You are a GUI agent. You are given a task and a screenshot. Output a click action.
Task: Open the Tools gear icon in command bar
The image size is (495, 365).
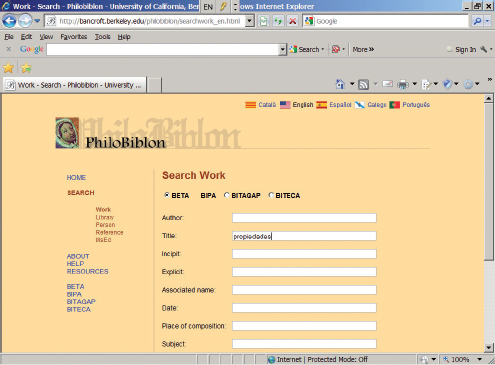coord(468,84)
